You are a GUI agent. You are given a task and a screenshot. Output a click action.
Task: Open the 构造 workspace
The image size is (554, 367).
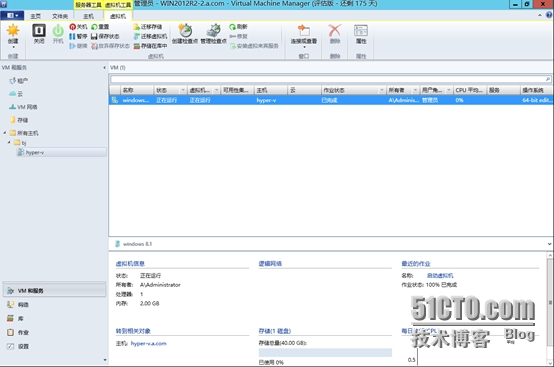54,304
